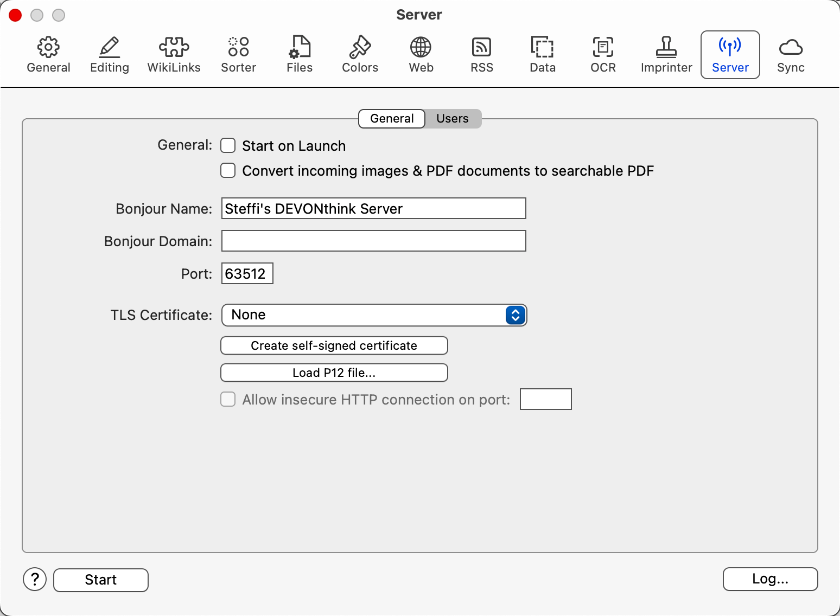Click into the Bonjour Domain field

[373, 241]
